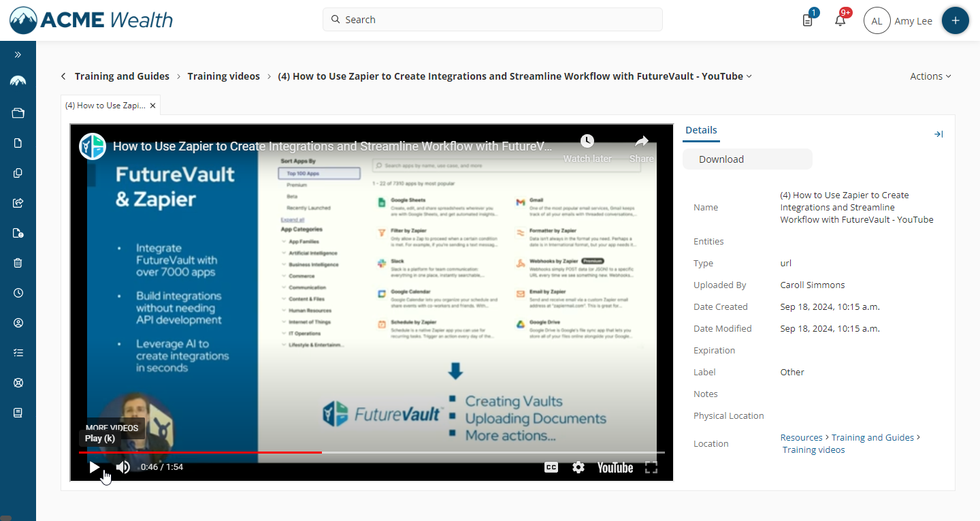Close the '(4) How to Use Zapi...' tab

pyautogui.click(x=153, y=106)
